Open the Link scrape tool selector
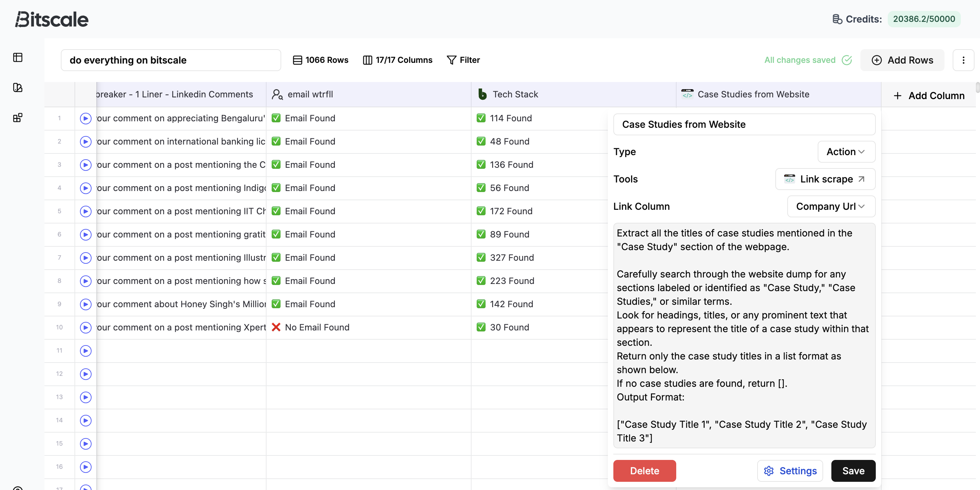Viewport: 980px width, 490px height. click(x=825, y=179)
